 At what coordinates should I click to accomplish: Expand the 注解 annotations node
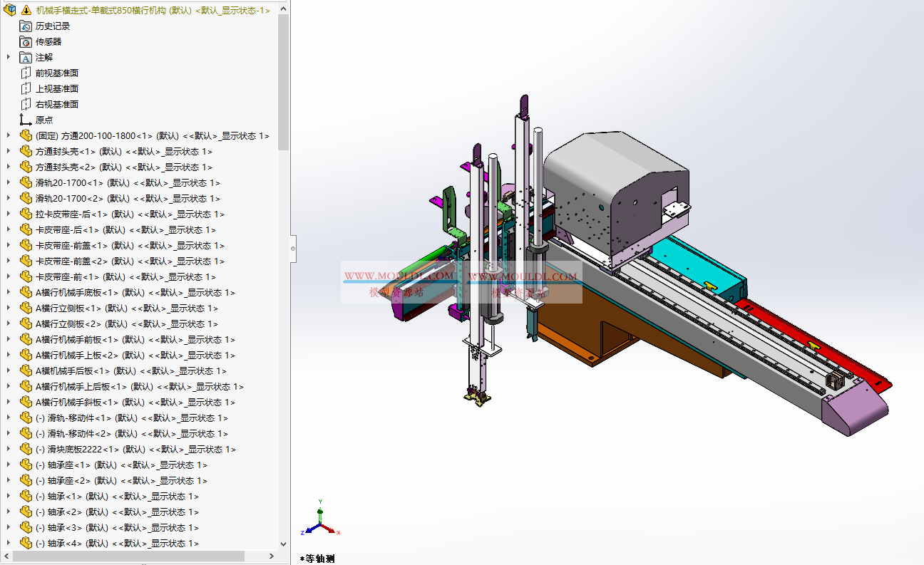(9, 57)
